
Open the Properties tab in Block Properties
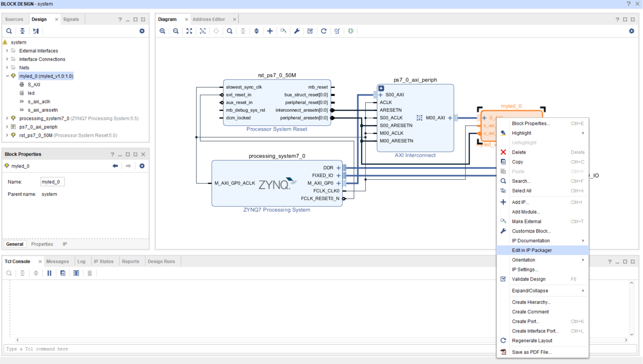[x=42, y=244]
